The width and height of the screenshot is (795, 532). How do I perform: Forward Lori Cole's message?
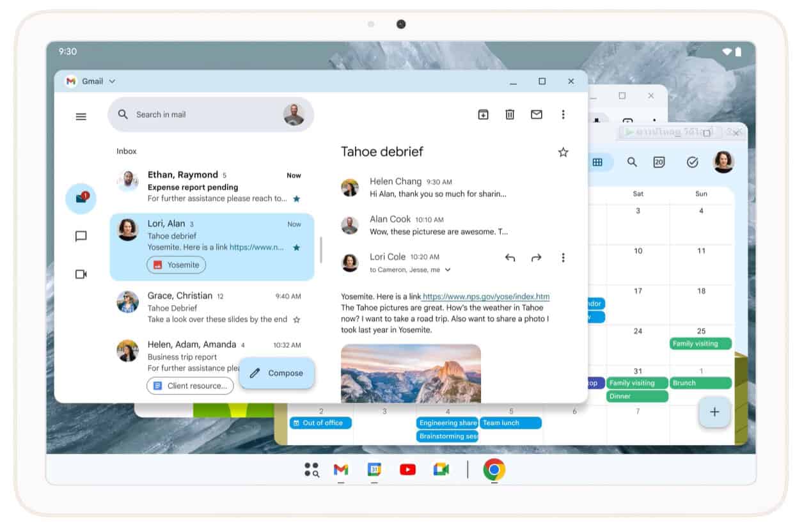(x=536, y=258)
